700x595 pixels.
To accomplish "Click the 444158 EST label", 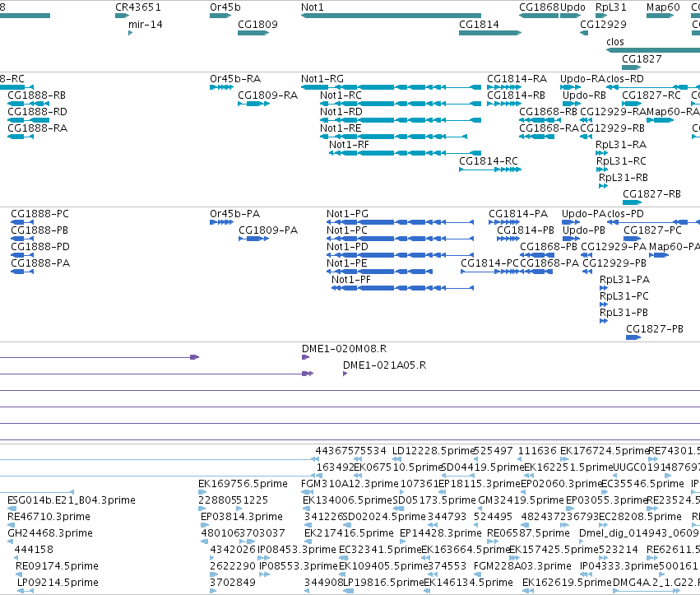I will 34,550.
